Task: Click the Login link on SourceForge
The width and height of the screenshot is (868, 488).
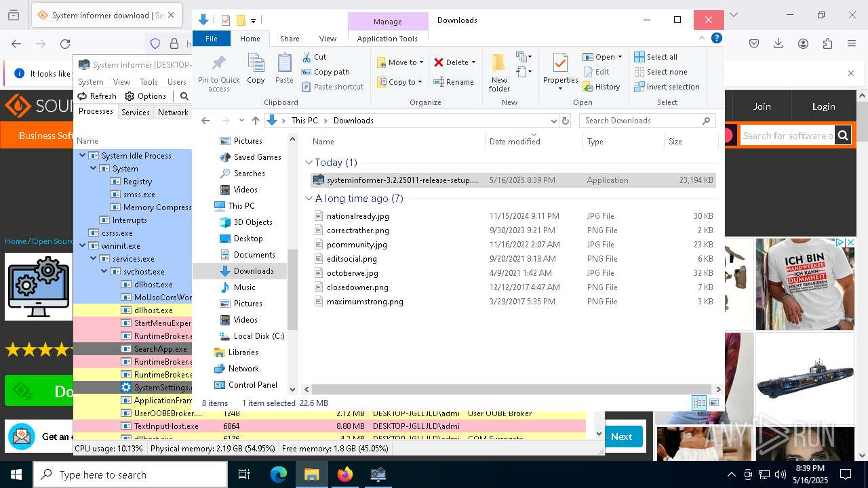Action: (x=823, y=106)
